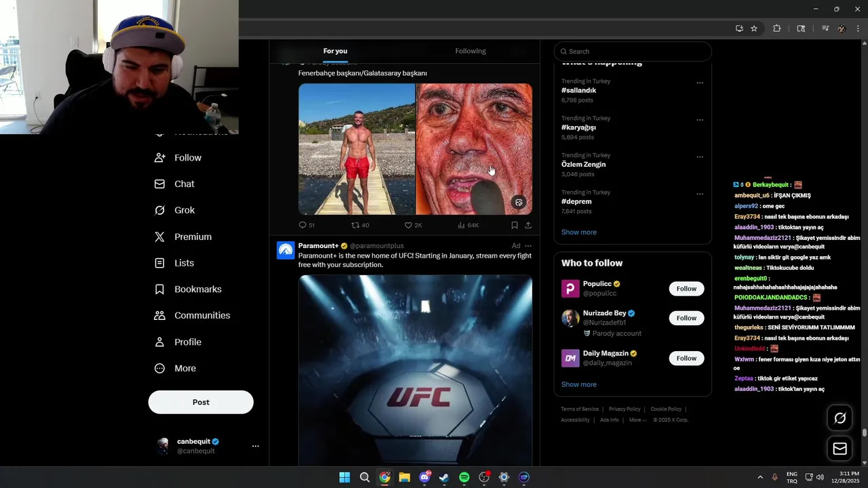Open the Lists icon in sidebar
The height and width of the screenshot is (488, 868).
click(160, 263)
